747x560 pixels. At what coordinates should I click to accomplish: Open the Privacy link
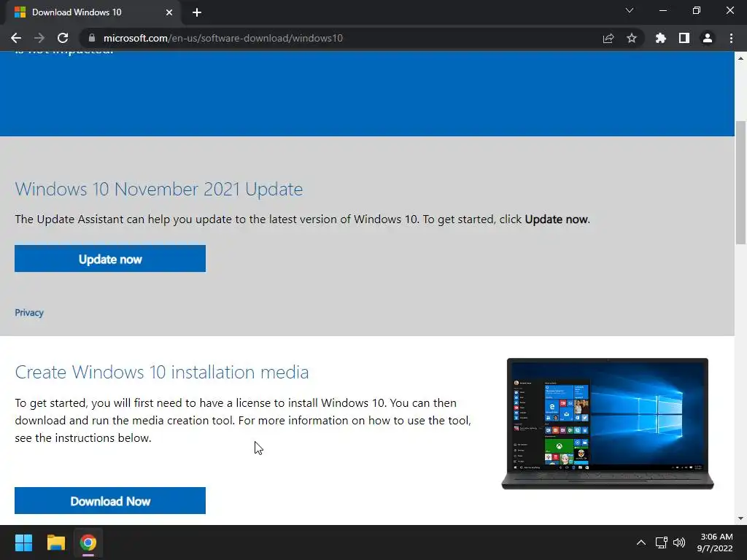click(x=29, y=312)
